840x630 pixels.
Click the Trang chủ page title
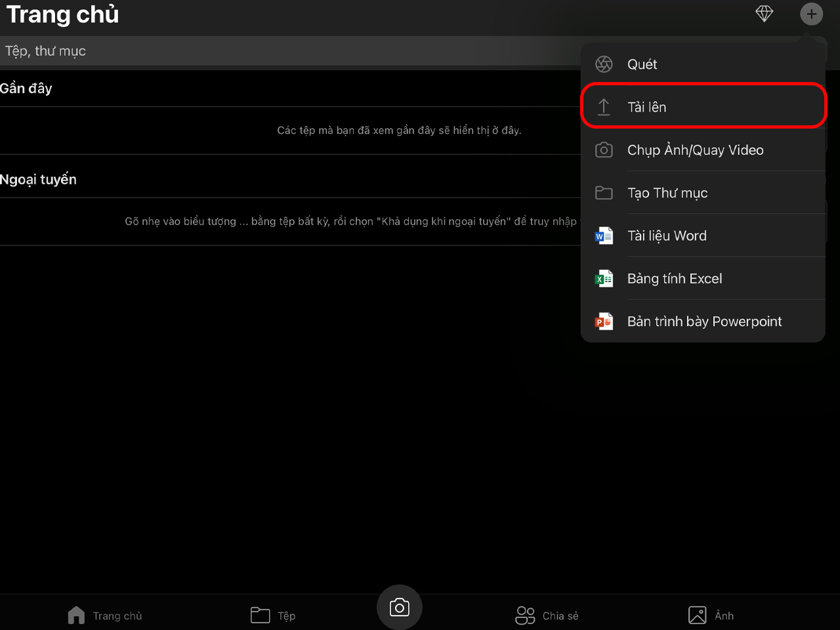click(x=62, y=14)
